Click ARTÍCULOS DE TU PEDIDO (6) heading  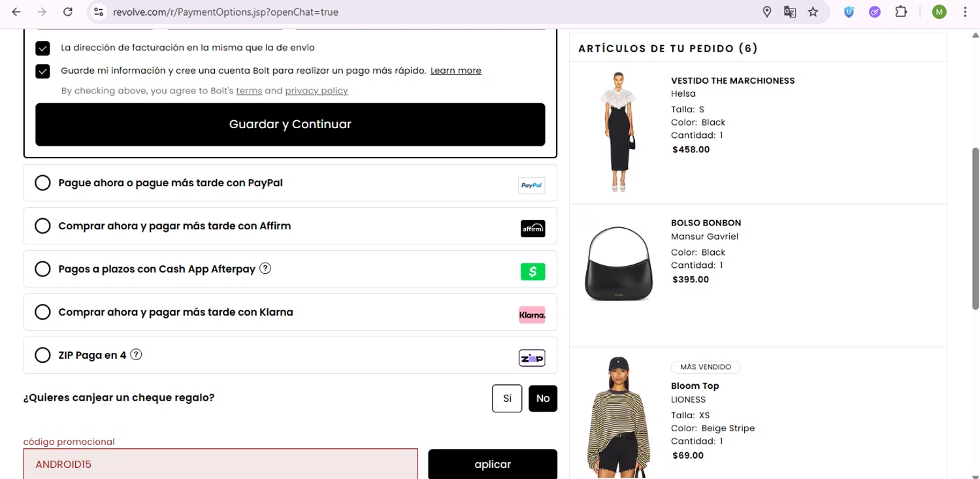668,48
